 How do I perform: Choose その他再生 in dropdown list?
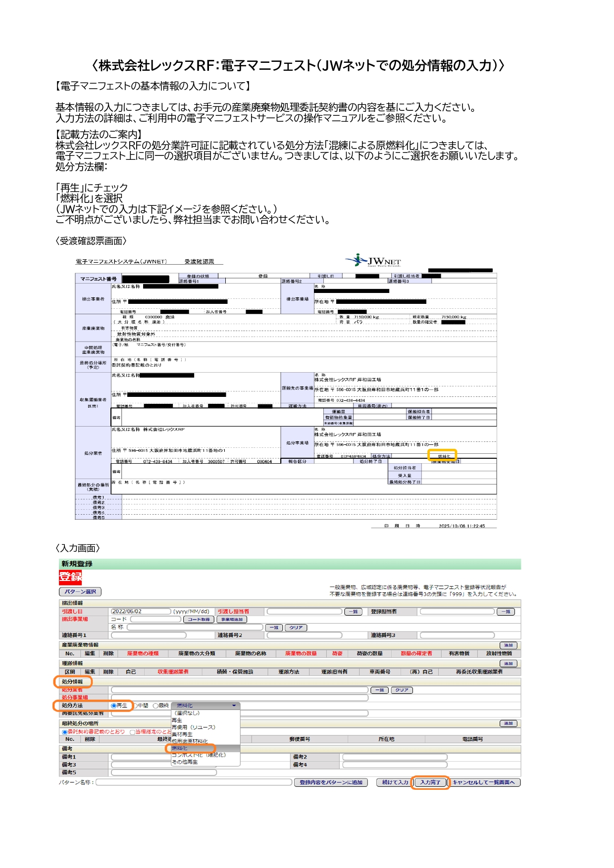click(x=185, y=762)
